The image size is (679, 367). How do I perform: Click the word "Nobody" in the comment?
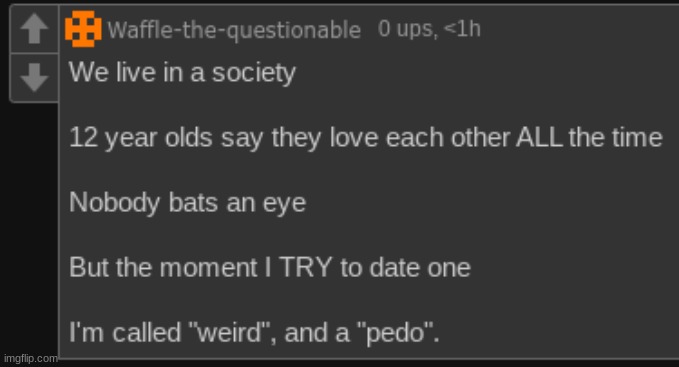[x=114, y=203]
